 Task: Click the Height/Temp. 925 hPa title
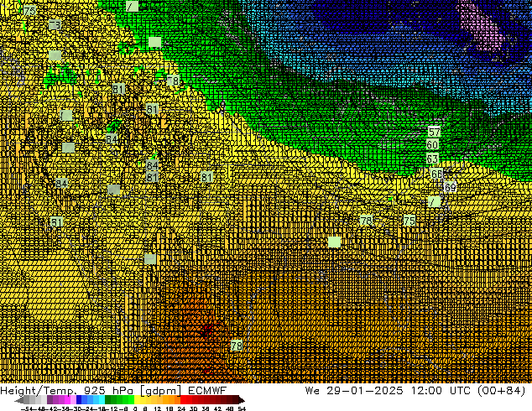66,391
